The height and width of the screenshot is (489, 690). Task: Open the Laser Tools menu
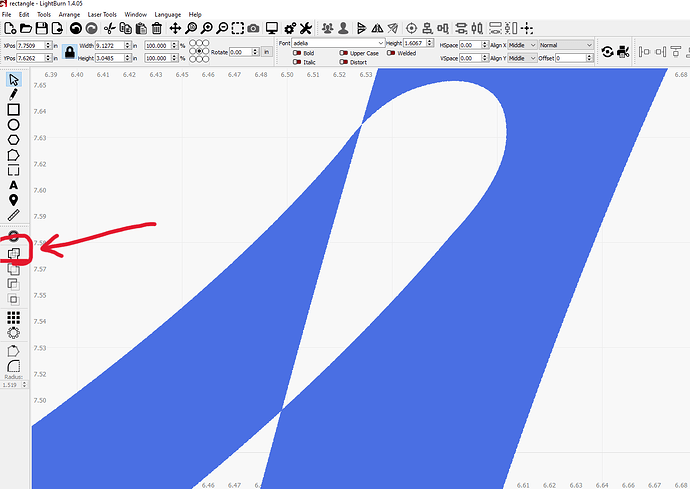102,15
